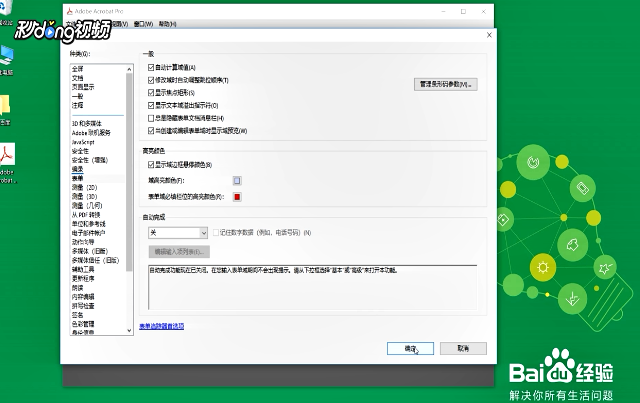Open blue link below autocomplete description box
The image size is (640, 403).
(162, 326)
